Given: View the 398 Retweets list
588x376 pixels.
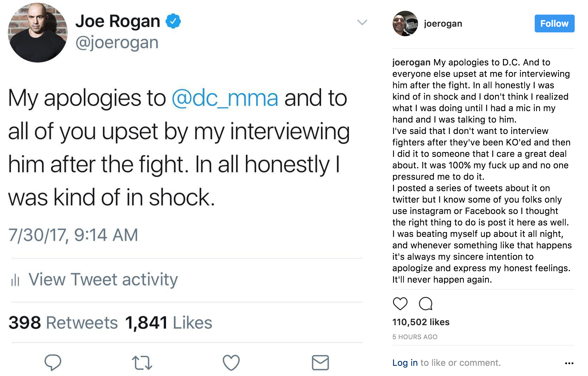Looking at the screenshot, I should click(x=63, y=323).
